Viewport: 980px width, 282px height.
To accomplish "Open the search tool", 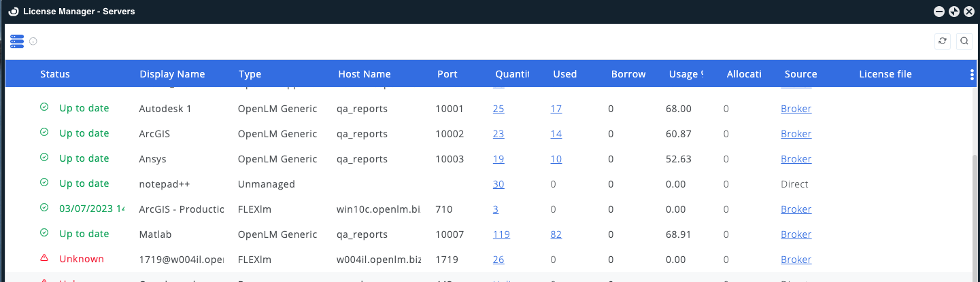I will (964, 41).
